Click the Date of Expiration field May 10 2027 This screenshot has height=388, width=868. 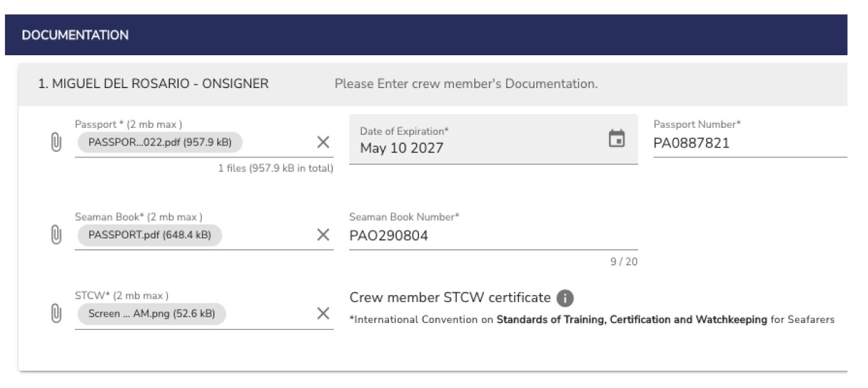pos(493,140)
